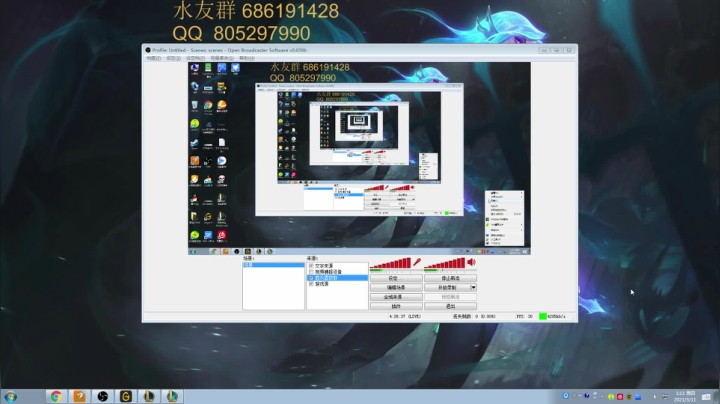This screenshot has width=720, height=404.
Task: Click the 全域来源... Global Sources button
Action: [396, 297]
